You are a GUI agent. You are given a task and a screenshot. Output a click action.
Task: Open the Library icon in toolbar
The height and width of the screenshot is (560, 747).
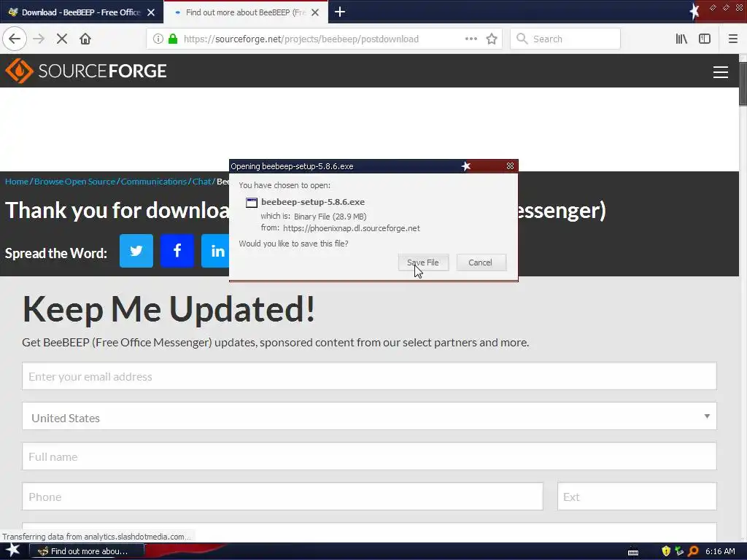[x=681, y=39]
